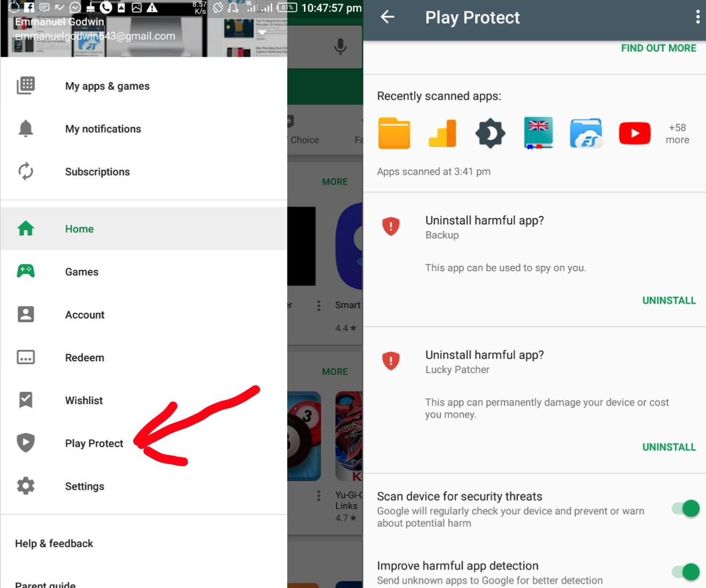Viewport: 706px width, 588px height.
Task: Tap MORE above the games row
Action: [335, 372]
